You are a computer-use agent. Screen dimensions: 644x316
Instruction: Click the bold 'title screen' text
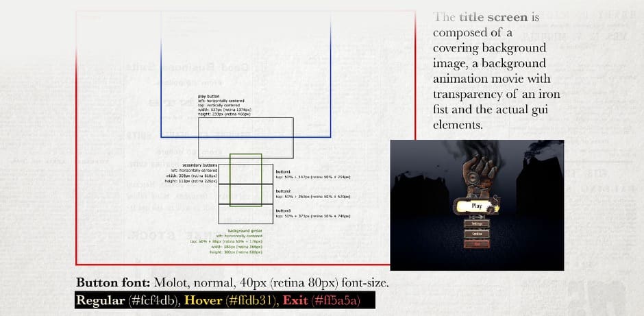click(x=493, y=17)
